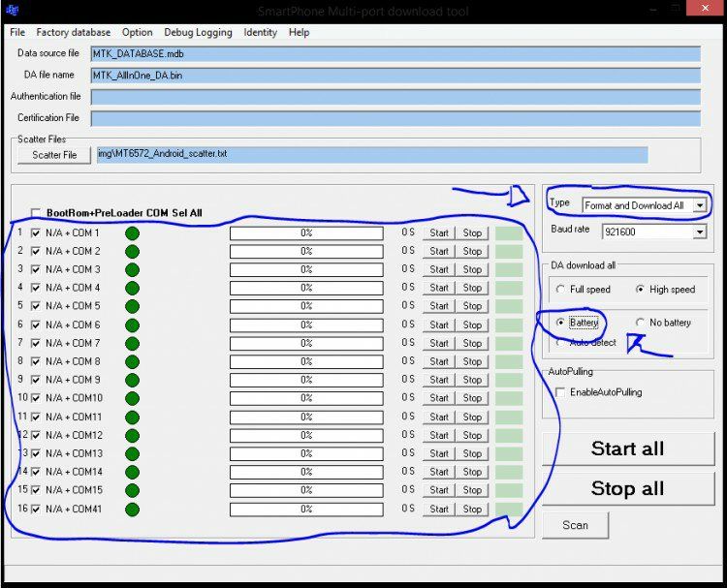The width and height of the screenshot is (727, 588).
Task: Uncheck the N/A + COM 4 checkbox
Action: [x=36, y=288]
